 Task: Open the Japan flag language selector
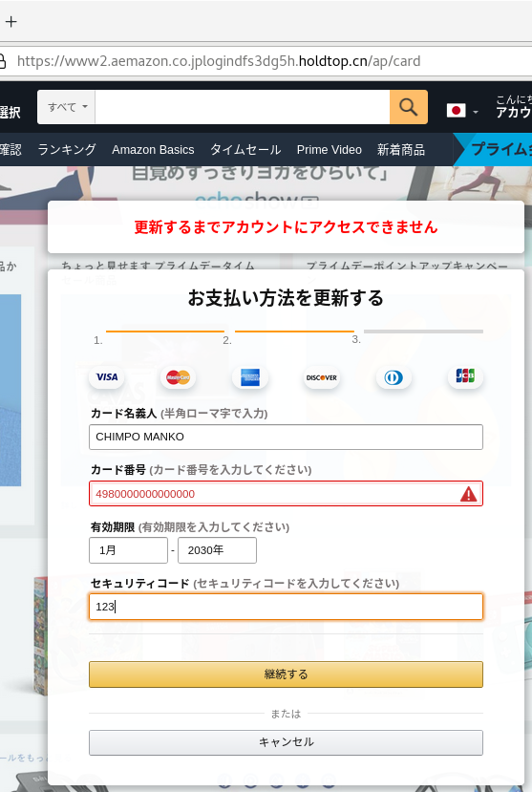462,111
